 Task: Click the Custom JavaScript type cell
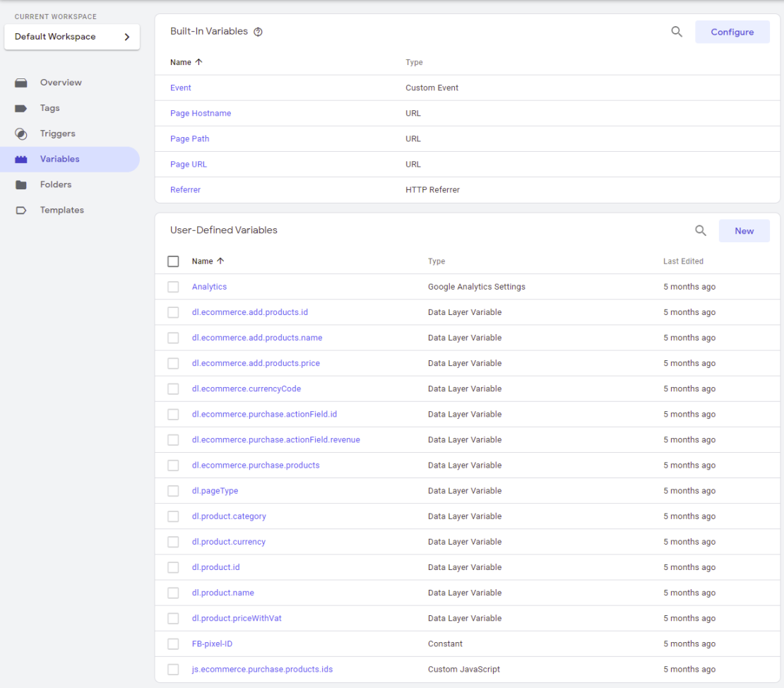463,669
